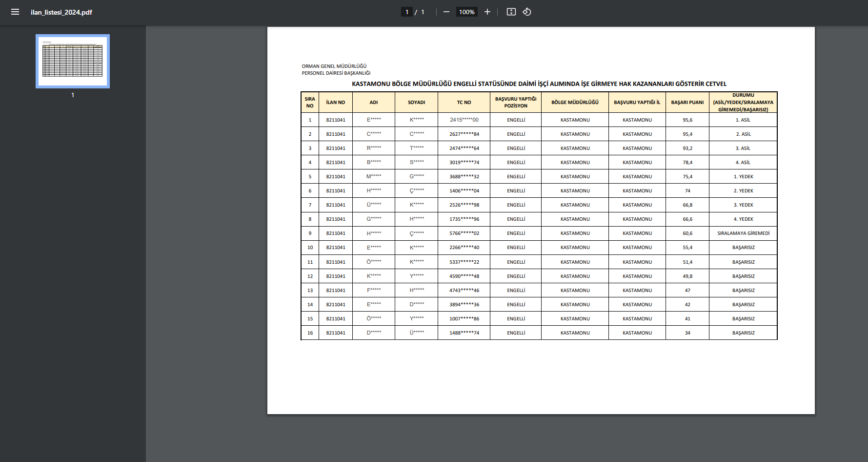The image size is (868, 462).
Task: Click TC number 1007*****86
Action: (464, 318)
